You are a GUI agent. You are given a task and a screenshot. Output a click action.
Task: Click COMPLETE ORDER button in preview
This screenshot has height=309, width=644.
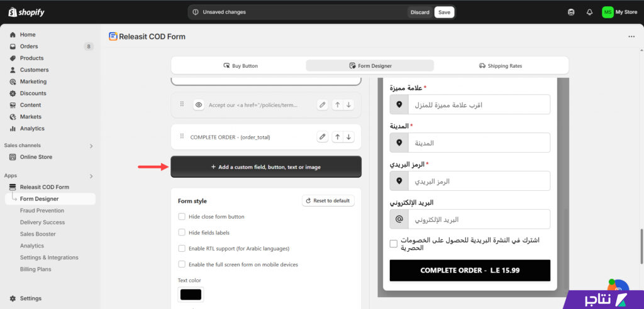pyautogui.click(x=470, y=271)
